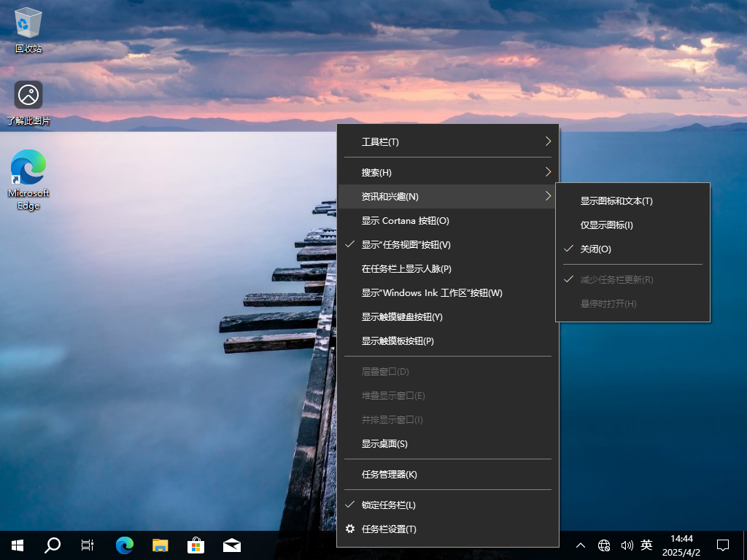Open 任务栏设置(T) menu entry
Image resolution: width=747 pixels, height=560 pixels.
(x=448, y=529)
